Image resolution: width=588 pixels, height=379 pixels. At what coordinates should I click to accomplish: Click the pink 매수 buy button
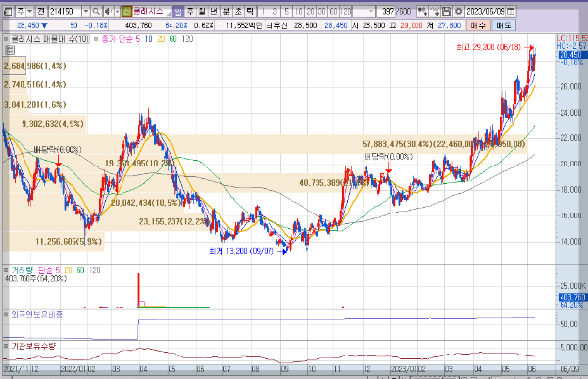click(x=478, y=25)
